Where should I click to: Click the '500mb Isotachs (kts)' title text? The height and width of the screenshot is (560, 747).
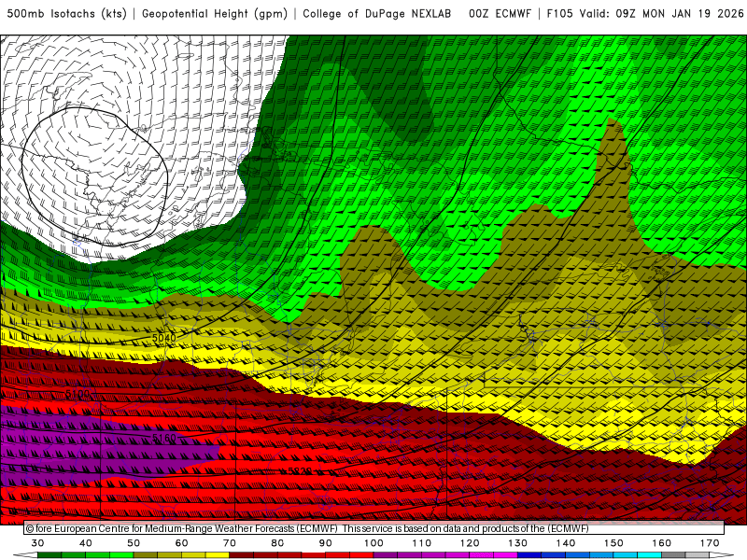point(66,14)
